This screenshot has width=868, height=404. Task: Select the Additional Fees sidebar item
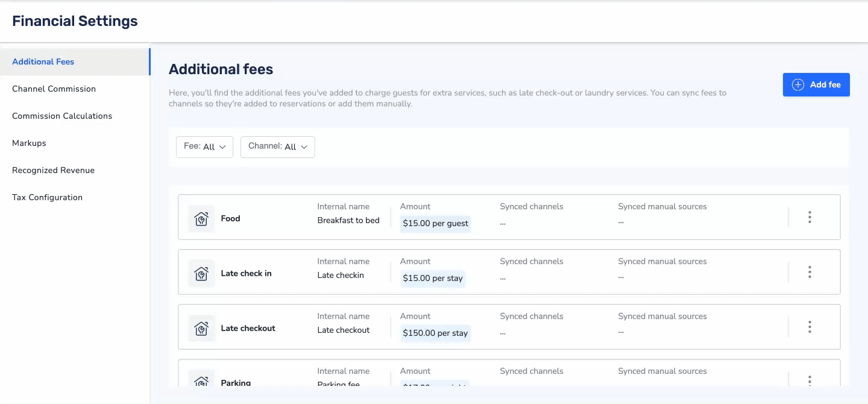click(x=43, y=62)
